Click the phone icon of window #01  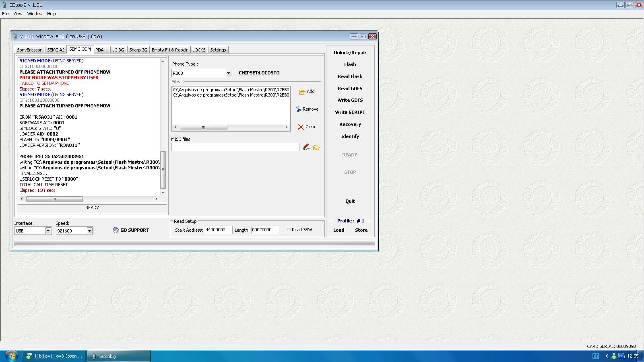pos(15,36)
